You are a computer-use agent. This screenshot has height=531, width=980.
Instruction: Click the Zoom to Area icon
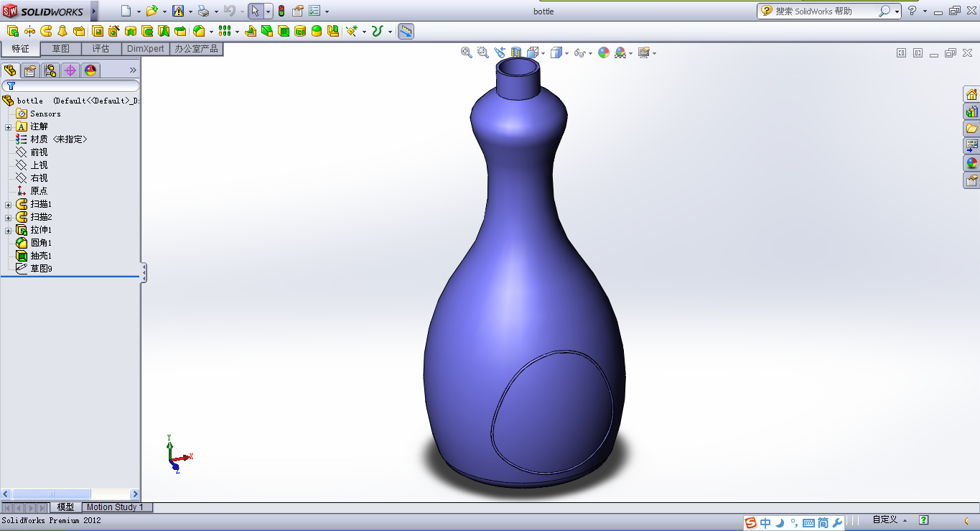click(x=483, y=52)
